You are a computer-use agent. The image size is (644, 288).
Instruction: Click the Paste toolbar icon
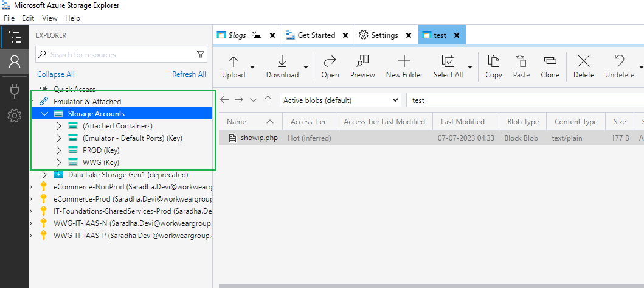[521, 66]
